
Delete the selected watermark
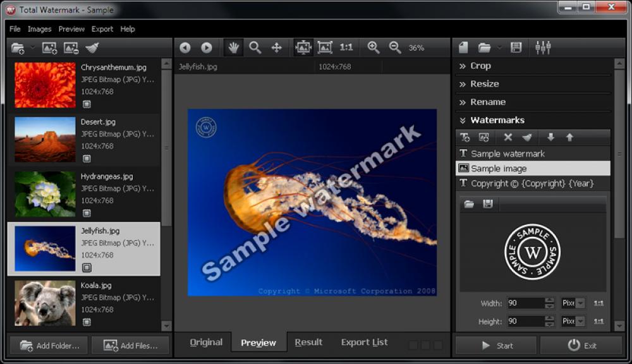[508, 136]
